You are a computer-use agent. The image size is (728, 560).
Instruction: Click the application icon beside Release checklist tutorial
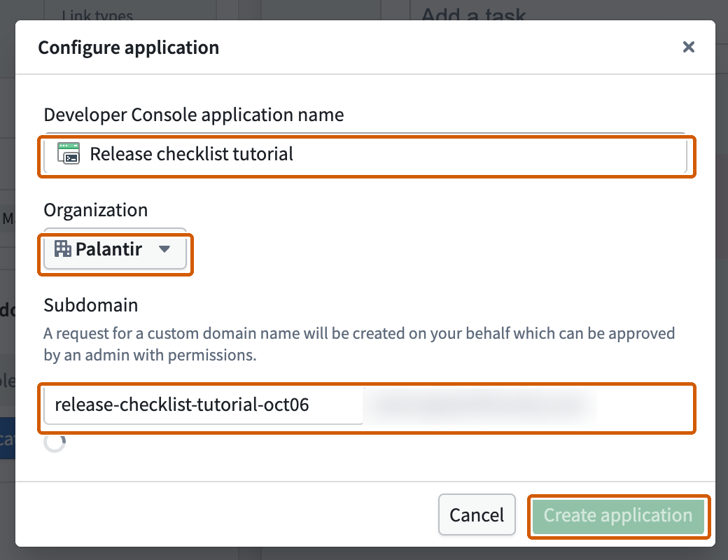(69, 154)
